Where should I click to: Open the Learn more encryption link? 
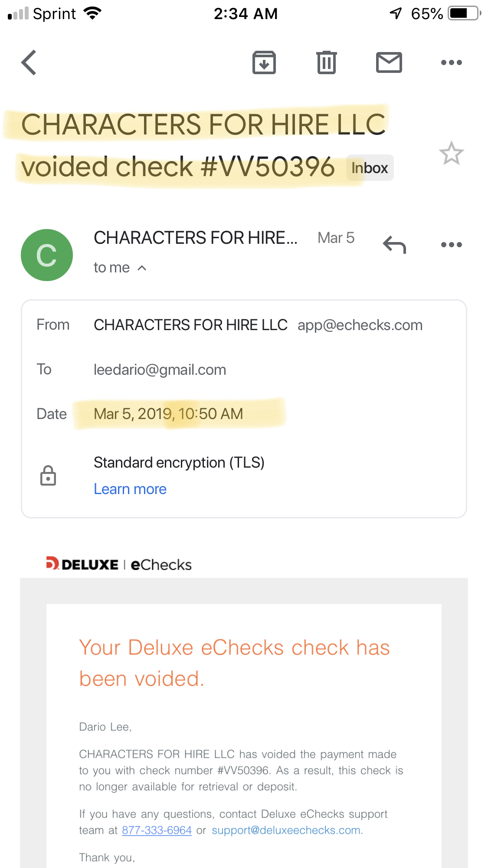[x=130, y=489]
